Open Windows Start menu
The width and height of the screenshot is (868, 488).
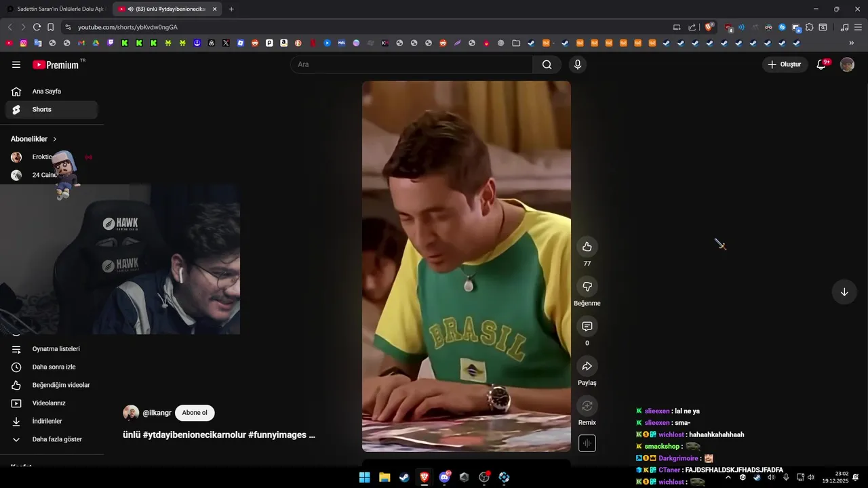tap(364, 477)
